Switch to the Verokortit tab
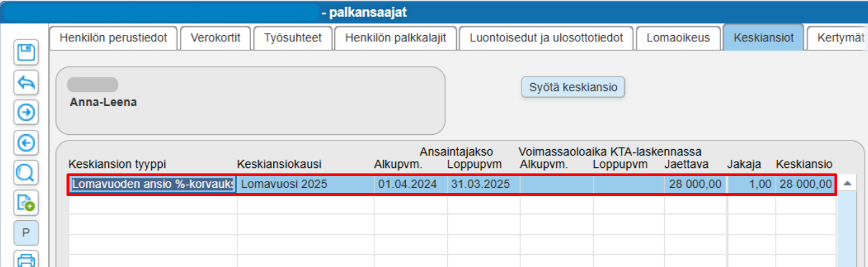This screenshot has height=267, width=868. [x=215, y=38]
